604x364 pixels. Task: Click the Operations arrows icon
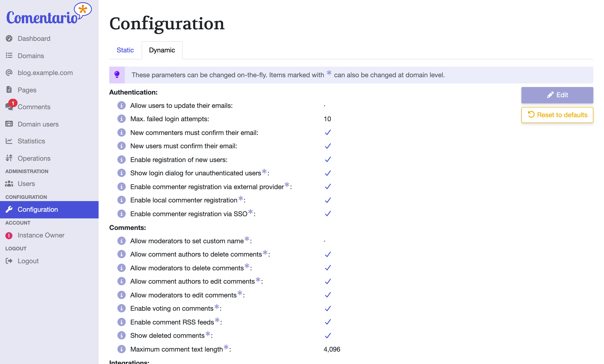click(9, 158)
